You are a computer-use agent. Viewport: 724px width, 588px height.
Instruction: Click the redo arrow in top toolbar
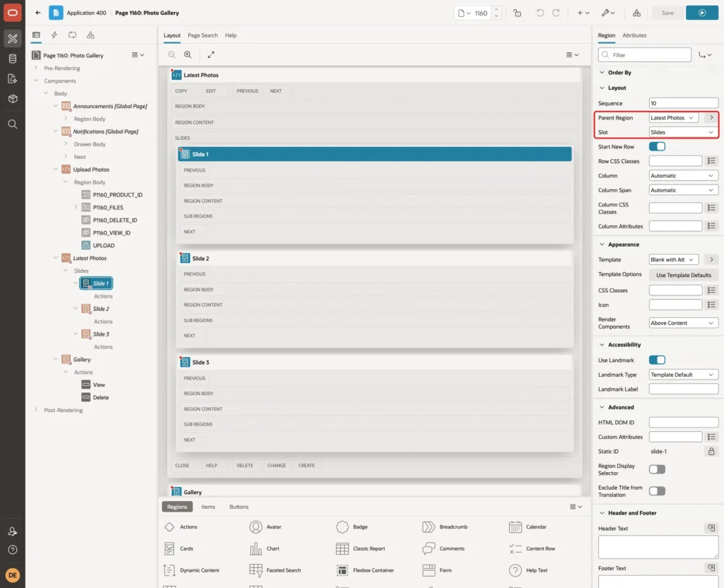pos(556,13)
